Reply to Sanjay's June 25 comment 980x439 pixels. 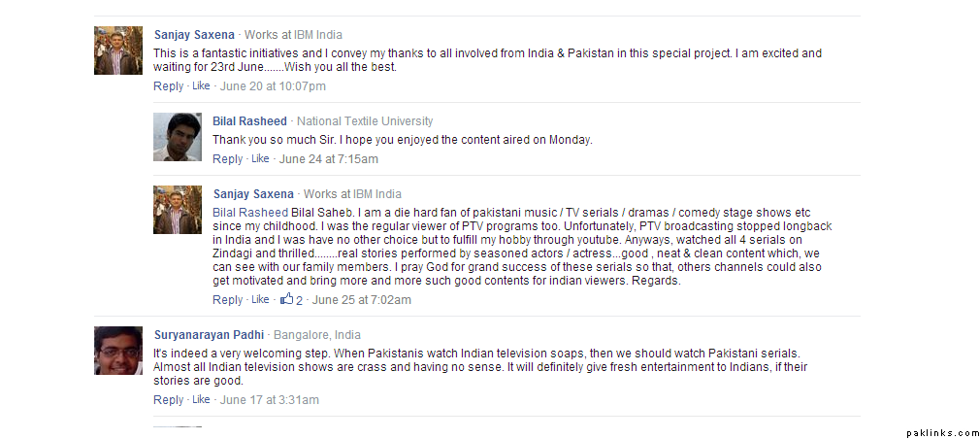click(227, 300)
